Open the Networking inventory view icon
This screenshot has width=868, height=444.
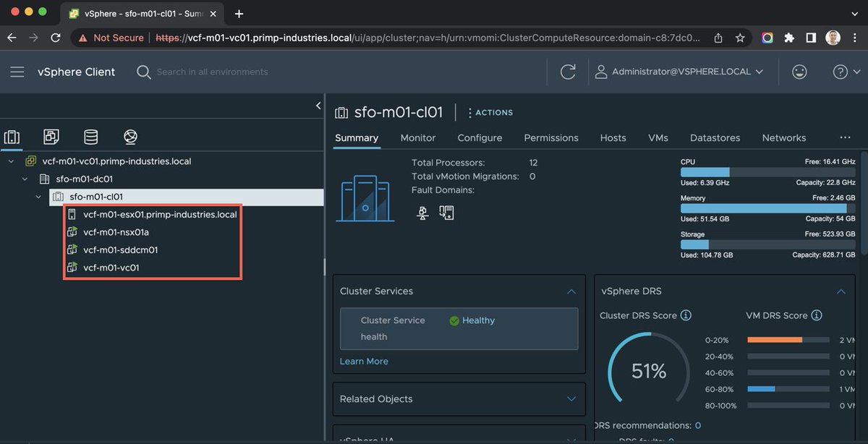130,137
